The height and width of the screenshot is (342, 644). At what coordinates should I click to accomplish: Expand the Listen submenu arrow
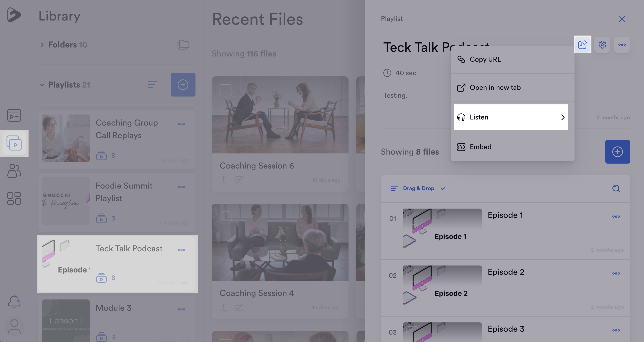click(562, 117)
